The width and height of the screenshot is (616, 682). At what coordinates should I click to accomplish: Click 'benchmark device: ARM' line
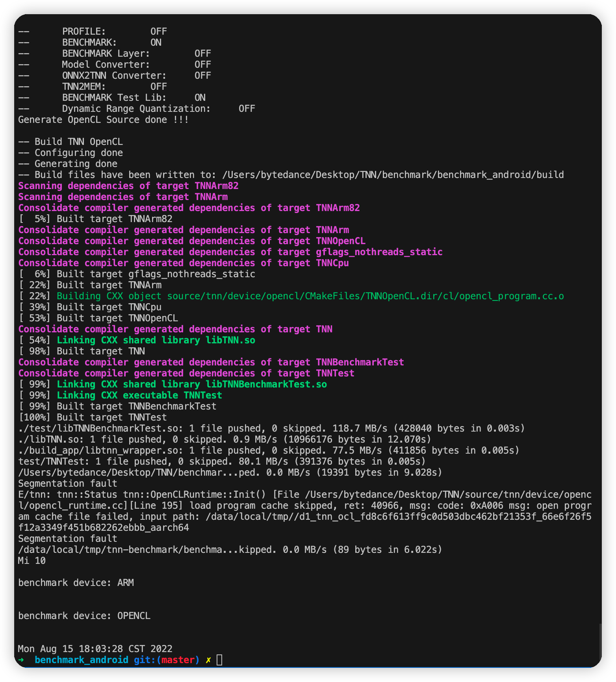click(x=76, y=583)
